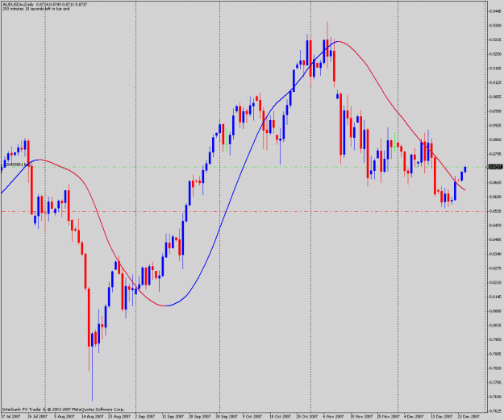Click the '28 Oct 2007' date label
This screenshot has height=420, width=504.
click(307, 417)
